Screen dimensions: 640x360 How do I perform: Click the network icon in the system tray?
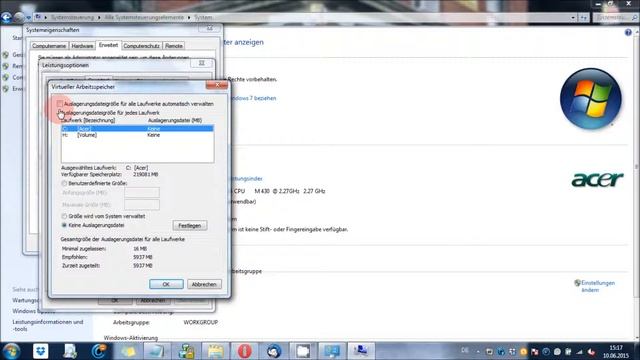pyautogui.click(x=580, y=351)
